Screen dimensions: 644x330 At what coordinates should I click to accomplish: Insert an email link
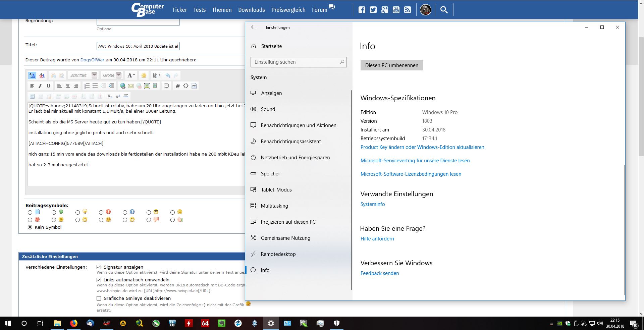point(131,86)
